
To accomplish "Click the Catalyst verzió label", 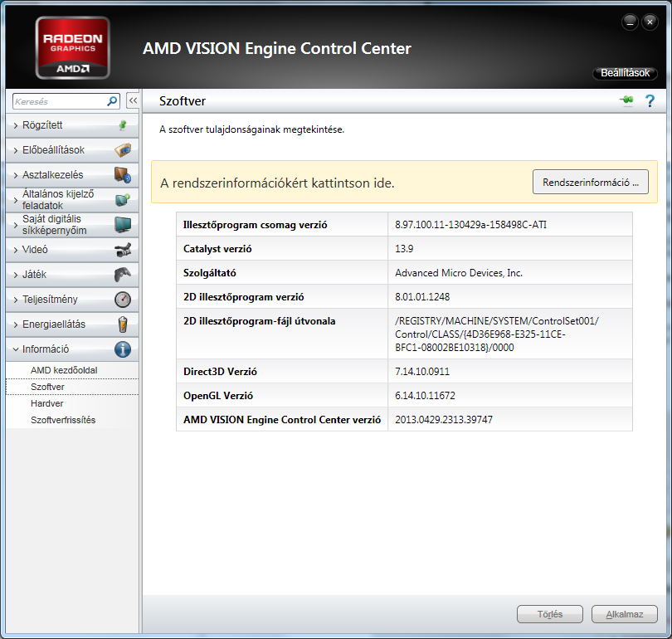I will coord(217,249).
